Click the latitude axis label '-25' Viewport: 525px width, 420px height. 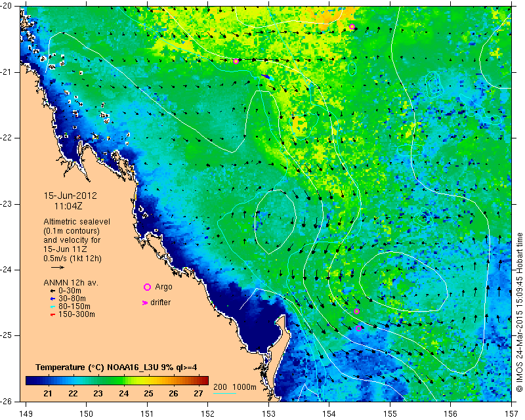coord(5,335)
